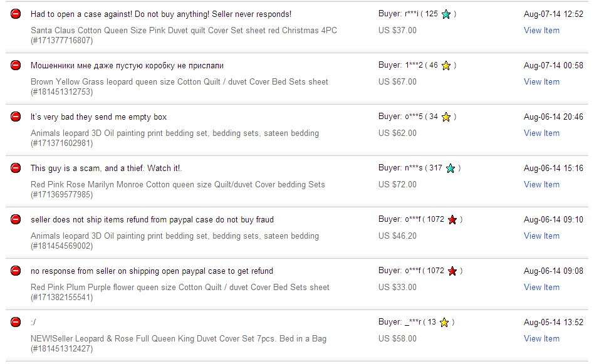Open View Item for the Marilyn Monroe bedding set

541,184
